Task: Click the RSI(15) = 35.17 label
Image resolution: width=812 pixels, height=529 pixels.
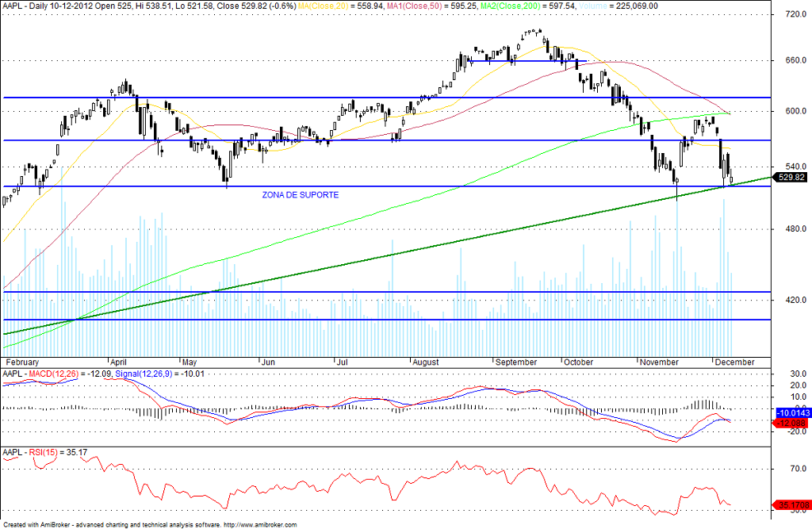Action: tap(58, 452)
